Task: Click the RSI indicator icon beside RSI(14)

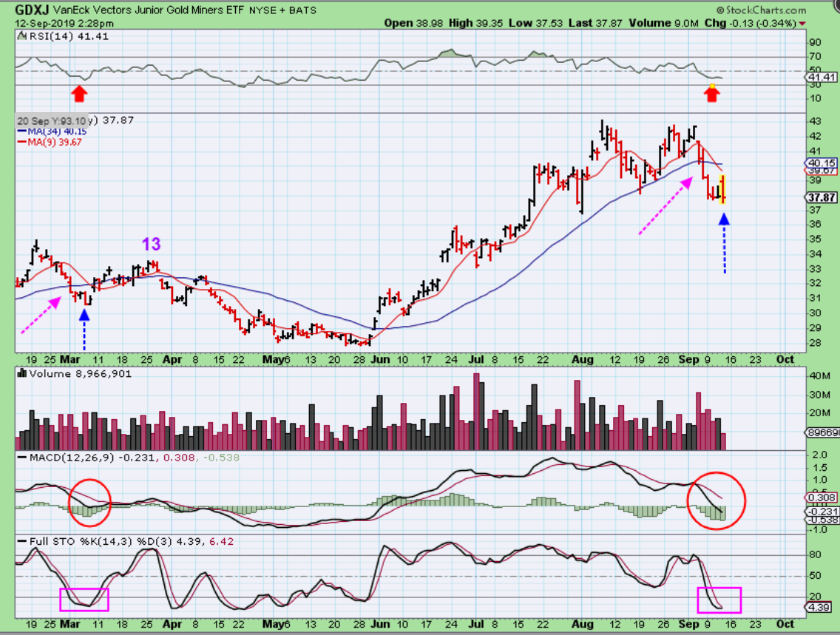Action: [21, 36]
